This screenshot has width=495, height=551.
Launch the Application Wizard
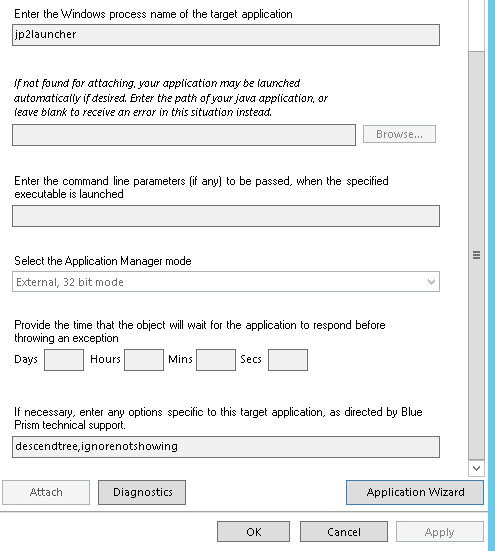[415, 492]
